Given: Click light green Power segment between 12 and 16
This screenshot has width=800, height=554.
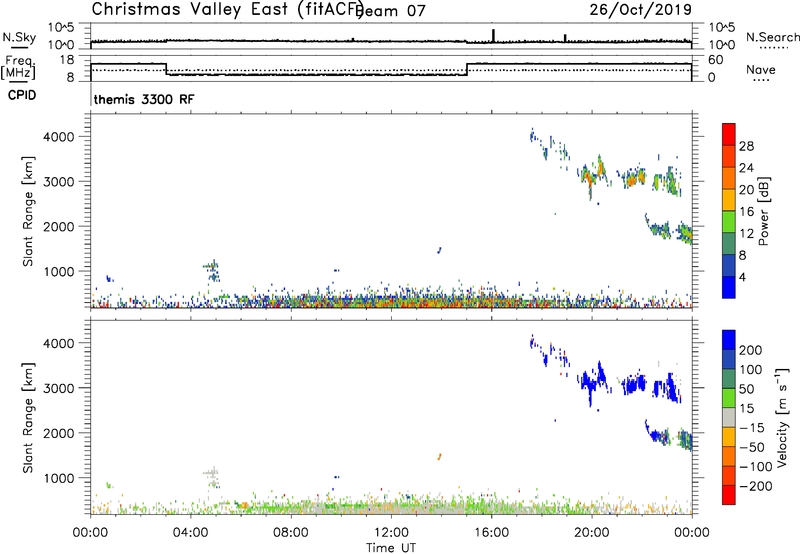Looking at the screenshot, I should [729, 221].
